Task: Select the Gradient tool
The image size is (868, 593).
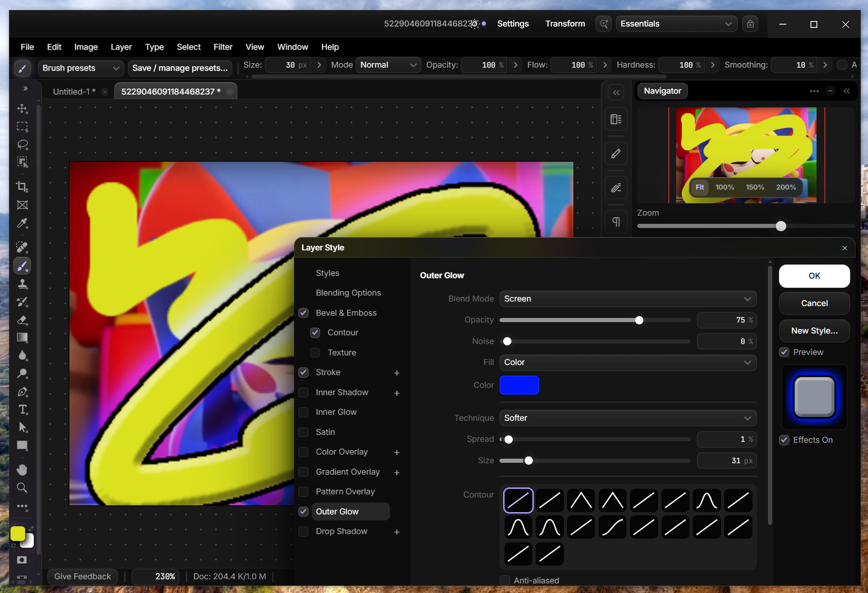Action: coord(22,338)
